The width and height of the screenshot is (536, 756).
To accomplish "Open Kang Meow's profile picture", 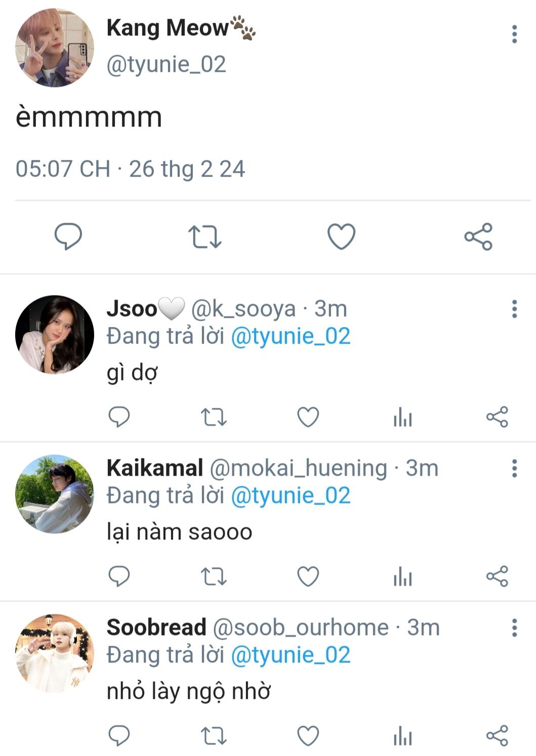I will (55, 48).
